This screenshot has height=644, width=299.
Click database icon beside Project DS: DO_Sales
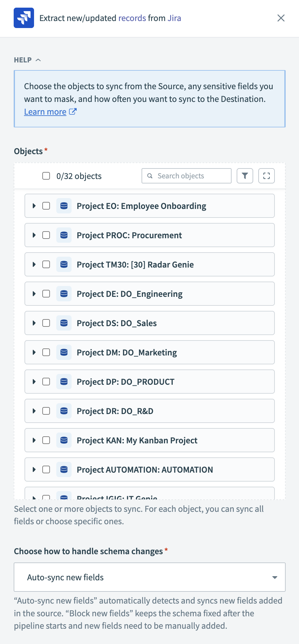(64, 323)
